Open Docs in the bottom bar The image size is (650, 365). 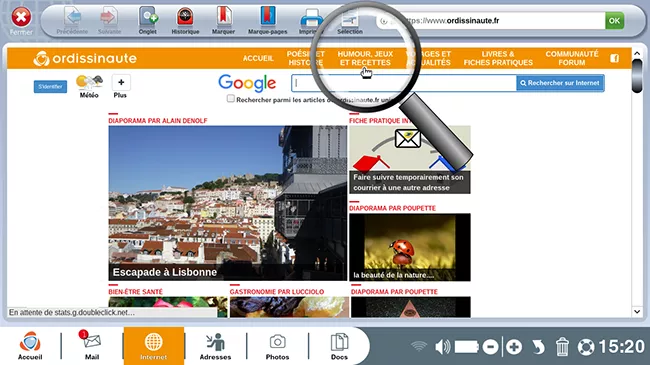coord(339,346)
